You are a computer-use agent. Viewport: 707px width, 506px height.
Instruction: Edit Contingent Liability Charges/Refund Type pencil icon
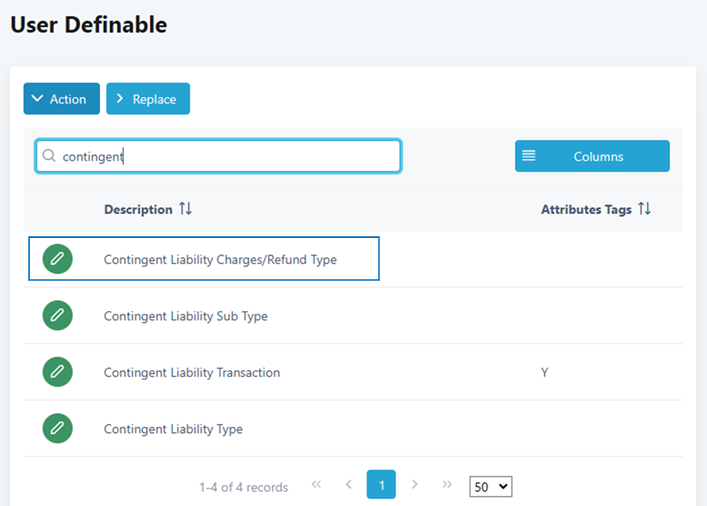pyautogui.click(x=58, y=259)
